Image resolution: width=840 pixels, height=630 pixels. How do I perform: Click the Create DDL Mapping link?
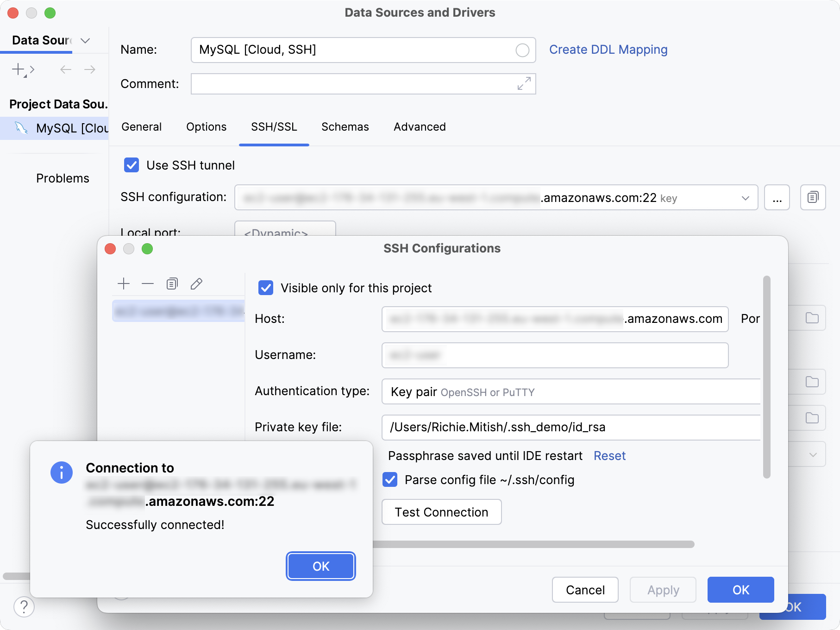click(608, 50)
